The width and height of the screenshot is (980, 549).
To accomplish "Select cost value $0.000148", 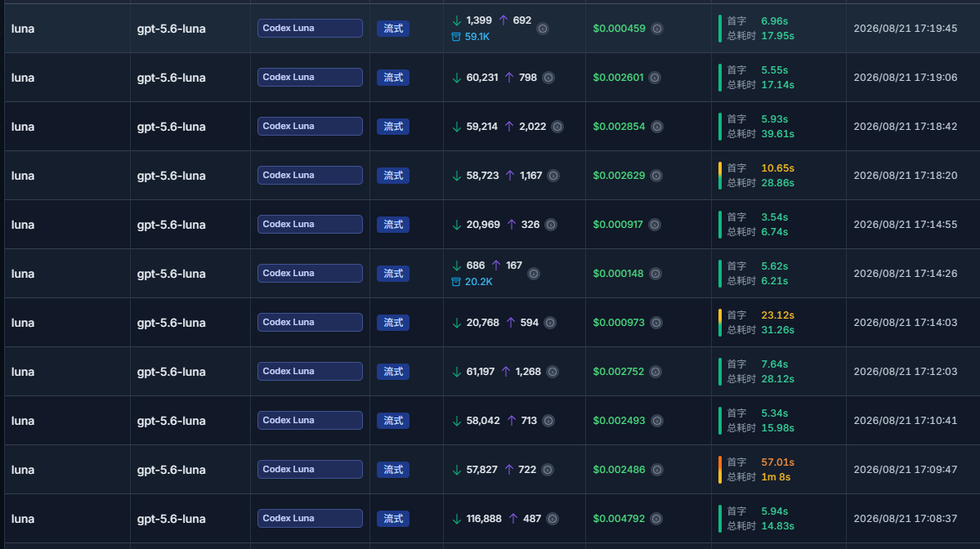I will (618, 274).
